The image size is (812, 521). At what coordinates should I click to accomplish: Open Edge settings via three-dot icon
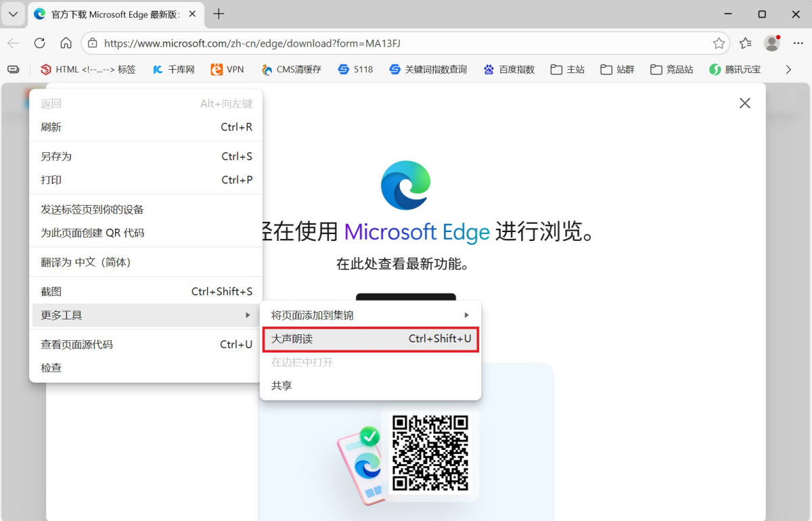point(796,43)
